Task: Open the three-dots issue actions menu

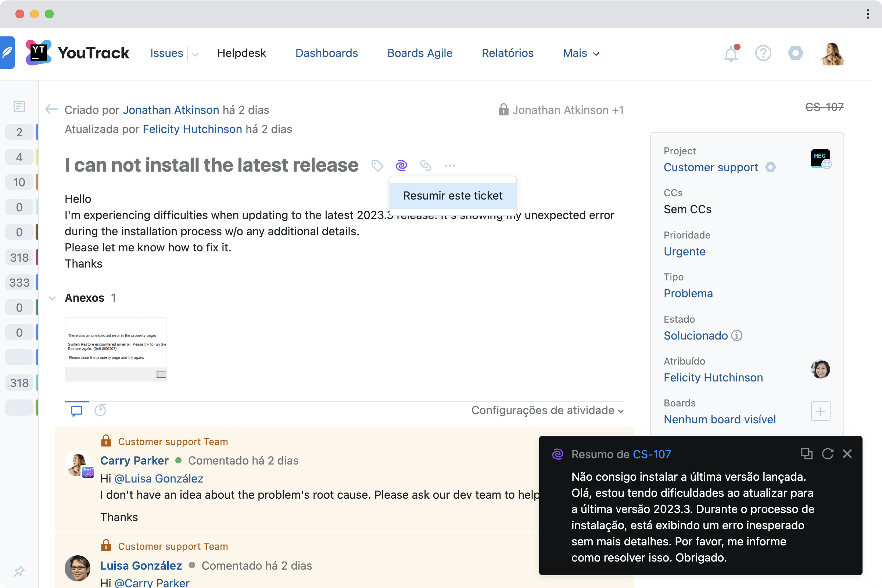Action: click(x=449, y=165)
